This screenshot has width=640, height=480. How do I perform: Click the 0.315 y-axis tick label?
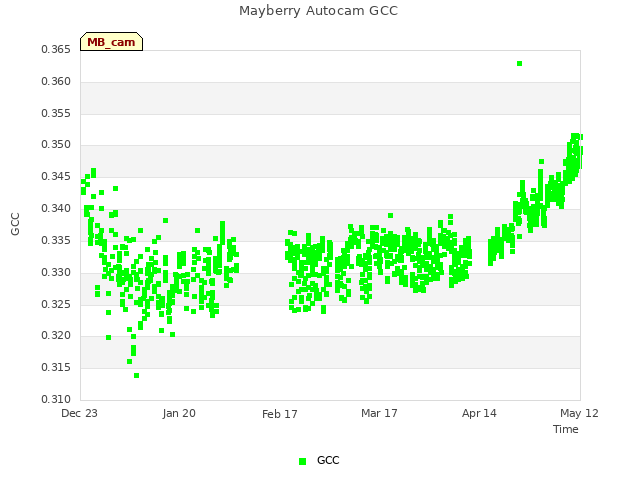(56, 368)
